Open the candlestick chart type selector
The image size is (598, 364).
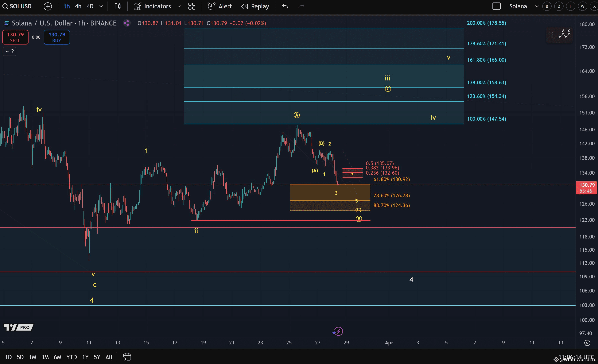pos(118,6)
